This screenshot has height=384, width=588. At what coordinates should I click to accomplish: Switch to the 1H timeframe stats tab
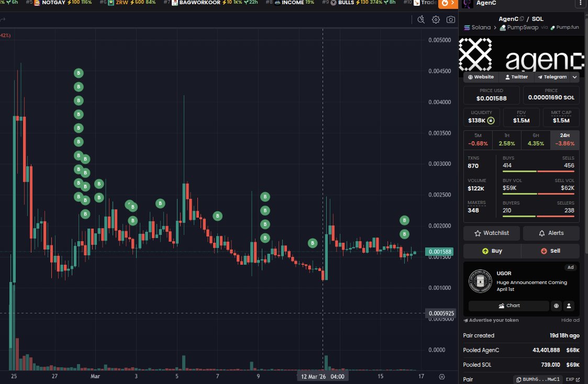click(x=507, y=140)
